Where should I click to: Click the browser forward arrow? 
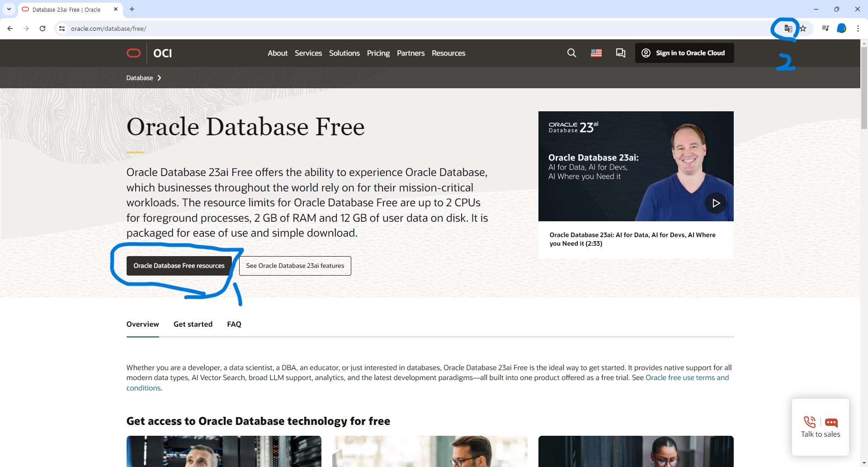[x=26, y=29]
